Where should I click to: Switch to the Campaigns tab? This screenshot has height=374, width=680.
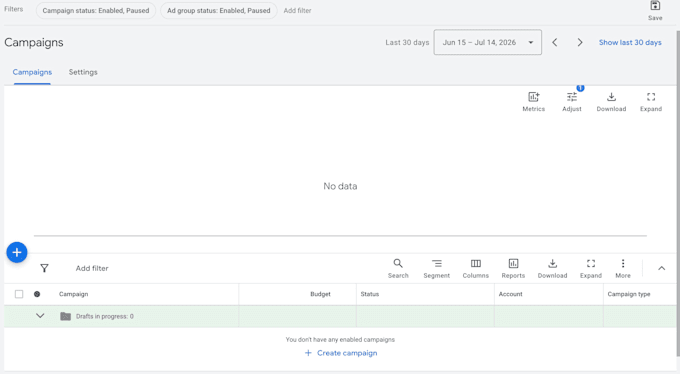pyautogui.click(x=32, y=72)
